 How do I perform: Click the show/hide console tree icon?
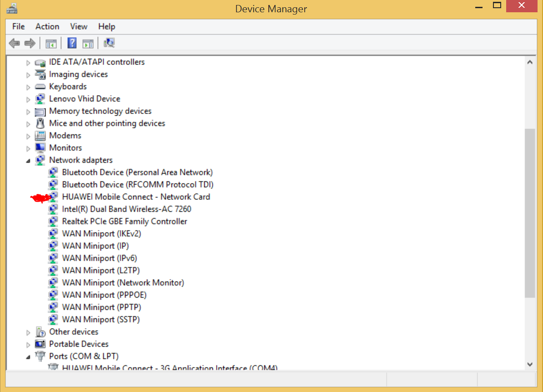tap(51, 44)
